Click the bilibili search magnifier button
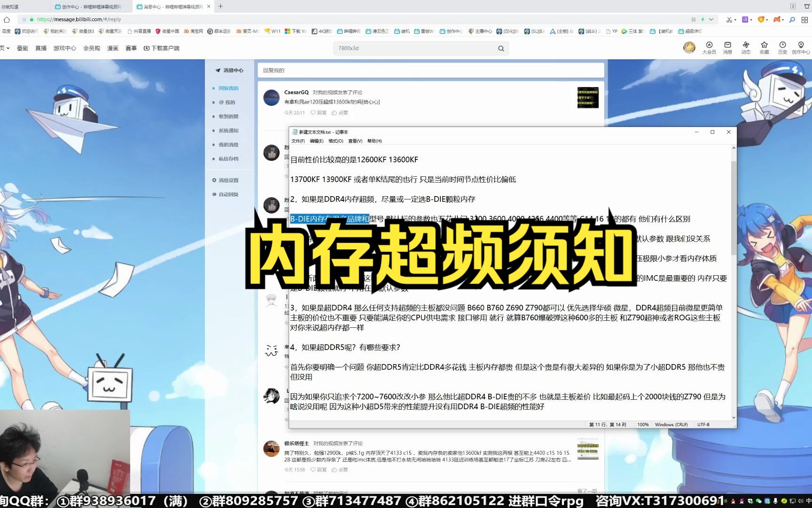The image size is (812, 508). (501, 48)
